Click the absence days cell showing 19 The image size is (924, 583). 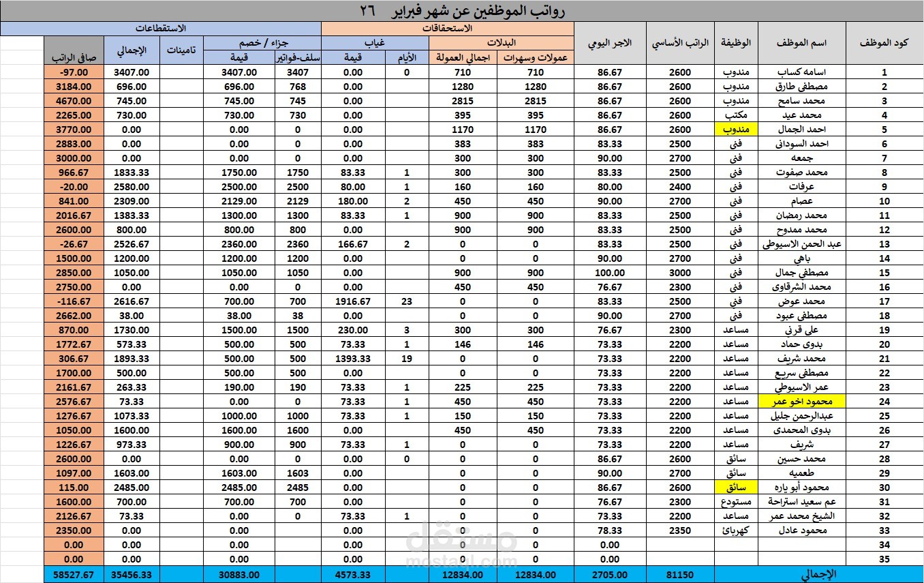[407, 359]
